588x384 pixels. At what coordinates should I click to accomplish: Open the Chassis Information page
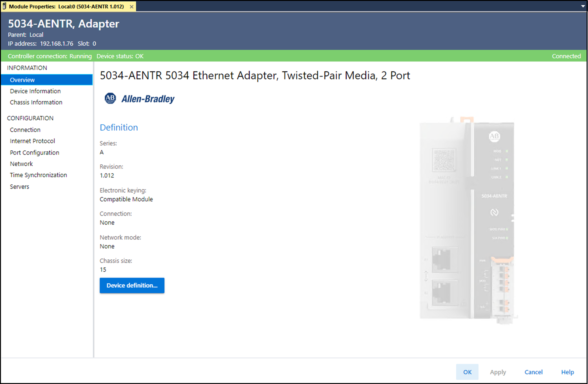pos(36,102)
